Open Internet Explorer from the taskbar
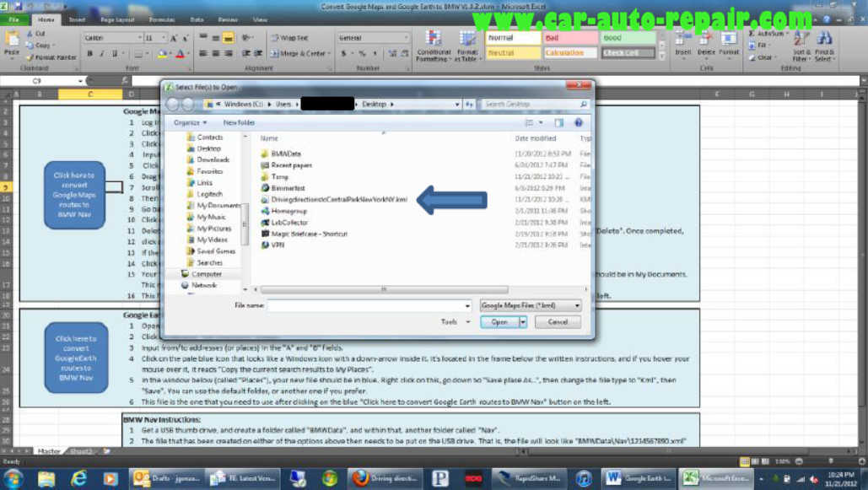The height and width of the screenshot is (490, 868). pos(78,478)
